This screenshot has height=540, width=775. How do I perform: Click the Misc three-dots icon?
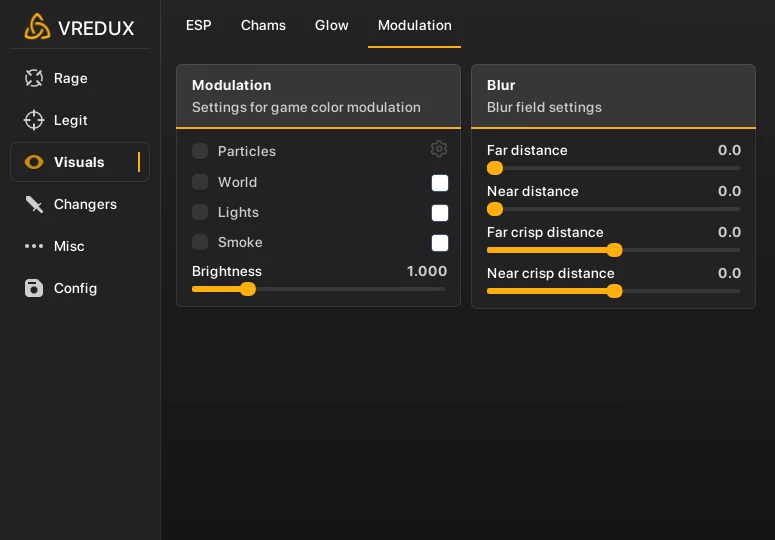34,246
